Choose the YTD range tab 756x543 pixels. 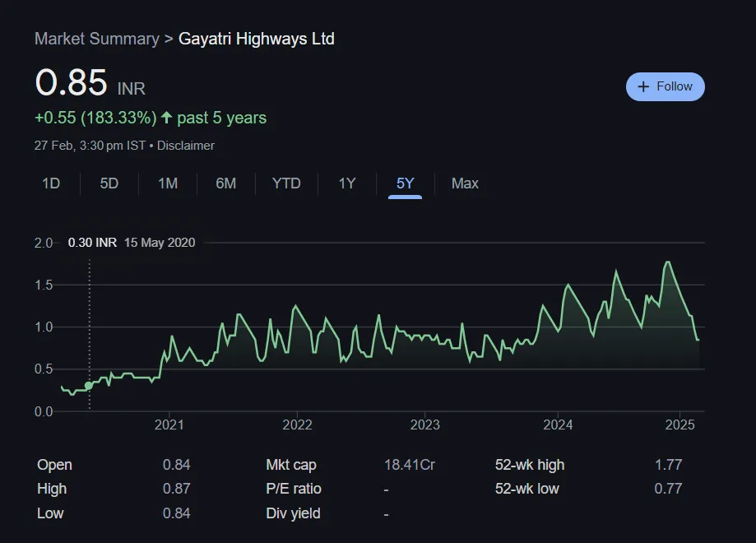286,183
